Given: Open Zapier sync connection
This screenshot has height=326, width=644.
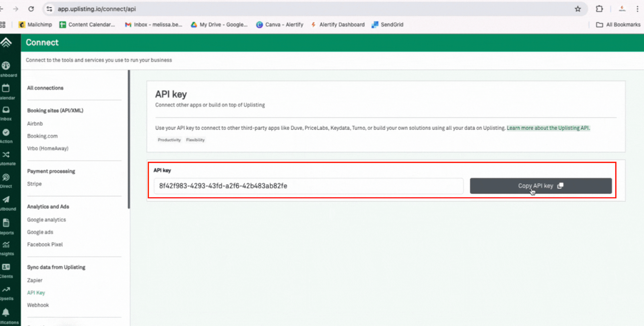Looking at the screenshot, I should coord(35,280).
